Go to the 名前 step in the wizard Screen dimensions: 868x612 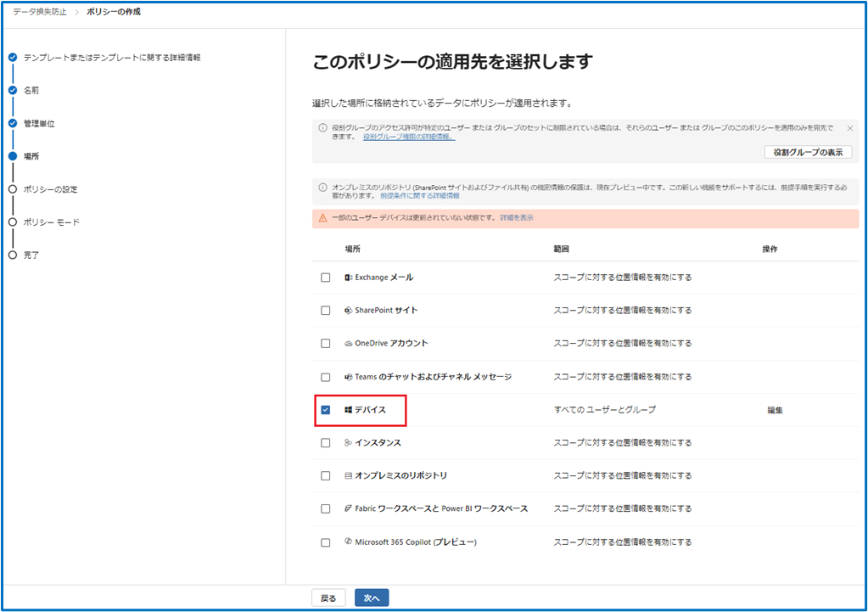point(31,90)
